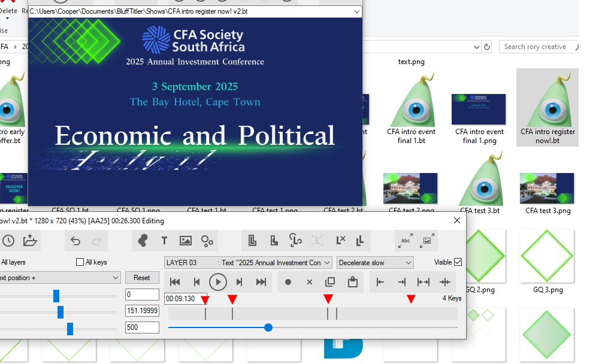Click the double-arrow between bars icon
Screen dimensions: 599x364
pyautogui.click(x=423, y=282)
